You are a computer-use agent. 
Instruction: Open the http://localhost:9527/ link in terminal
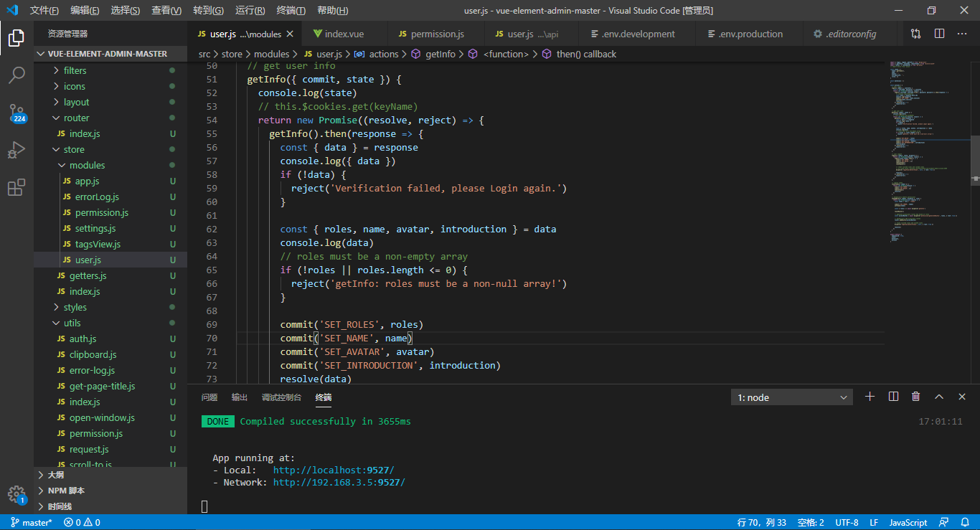pyautogui.click(x=334, y=470)
